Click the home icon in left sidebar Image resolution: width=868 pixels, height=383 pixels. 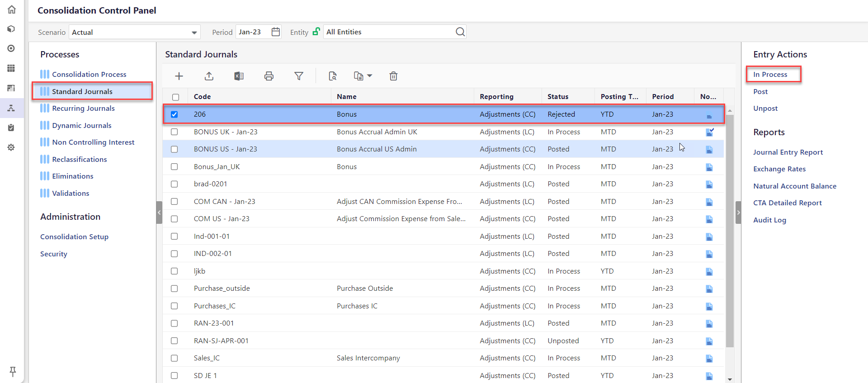coord(12,9)
